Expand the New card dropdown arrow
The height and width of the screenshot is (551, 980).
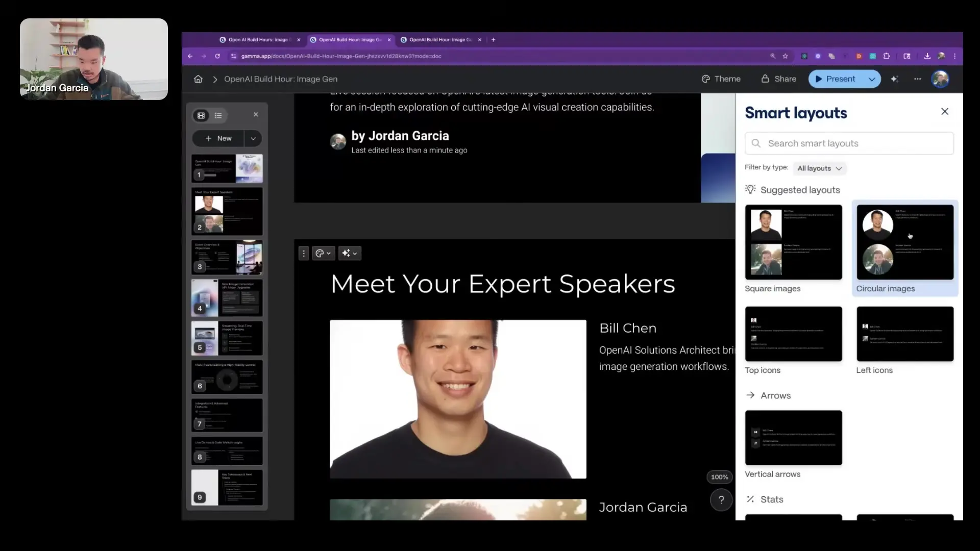tap(253, 139)
